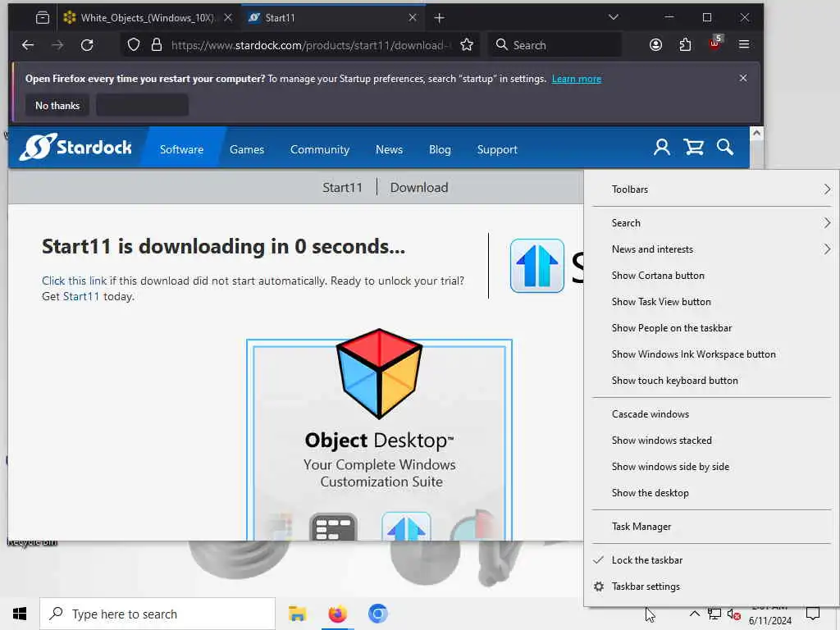Open Support navigation link
840x630 pixels.
click(x=497, y=150)
